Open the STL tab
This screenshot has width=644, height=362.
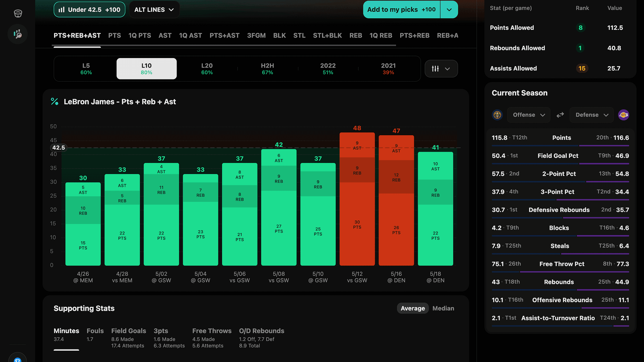(x=299, y=35)
